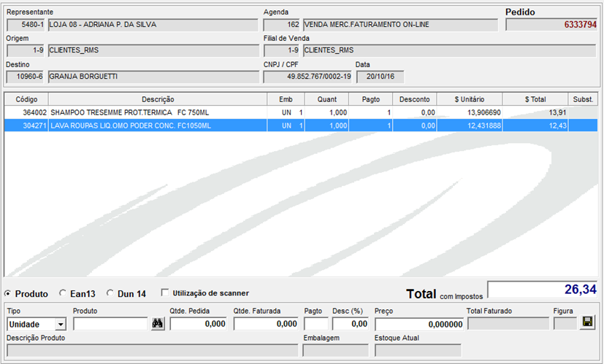The height and width of the screenshot is (364, 604).
Task: Click the Pedido number 6333794 field
Action: [x=551, y=25]
